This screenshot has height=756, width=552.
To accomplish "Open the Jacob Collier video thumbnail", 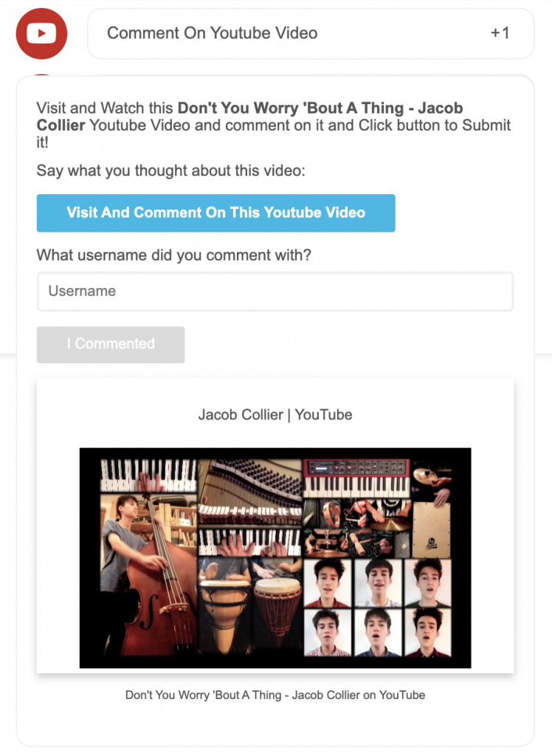I will [x=275, y=558].
